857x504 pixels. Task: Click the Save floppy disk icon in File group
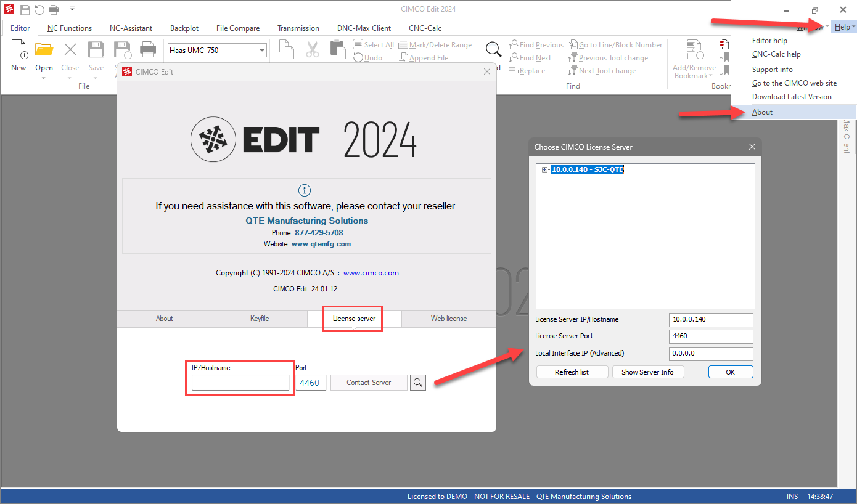pos(96,50)
